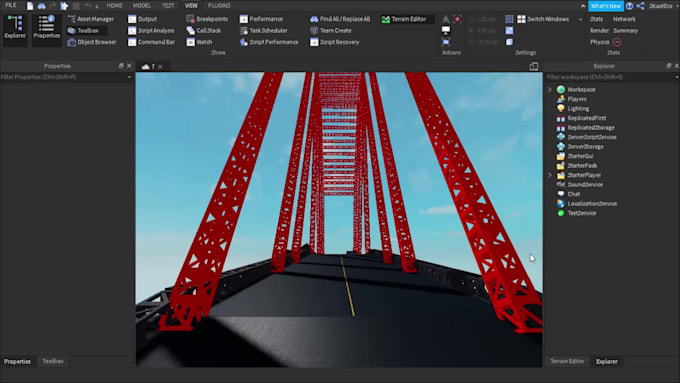The height and width of the screenshot is (383, 680).
Task: Click the New file icon
Action: coord(30,6)
